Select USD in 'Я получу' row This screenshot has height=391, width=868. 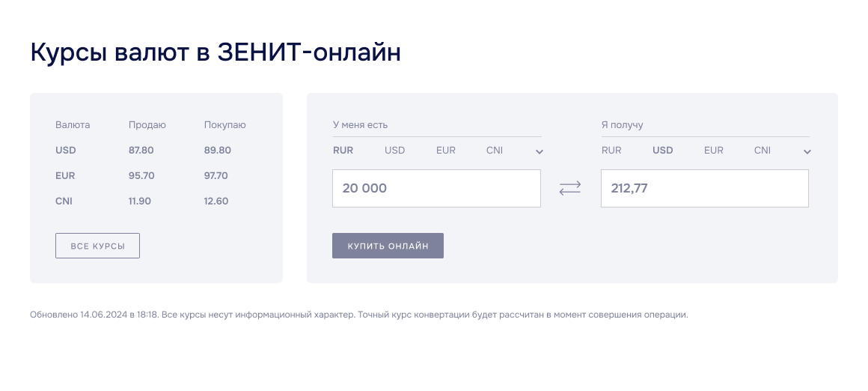coord(662,151)
